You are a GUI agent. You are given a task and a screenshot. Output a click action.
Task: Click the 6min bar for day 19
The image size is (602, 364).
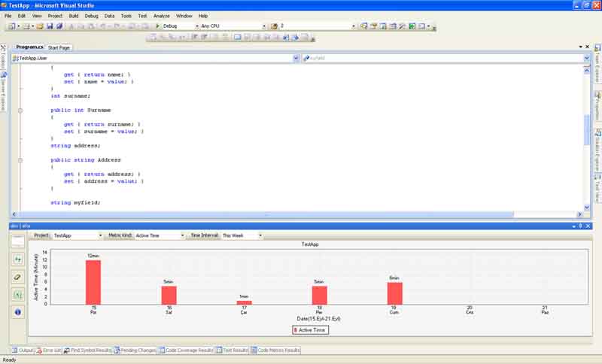pos(394,293)
